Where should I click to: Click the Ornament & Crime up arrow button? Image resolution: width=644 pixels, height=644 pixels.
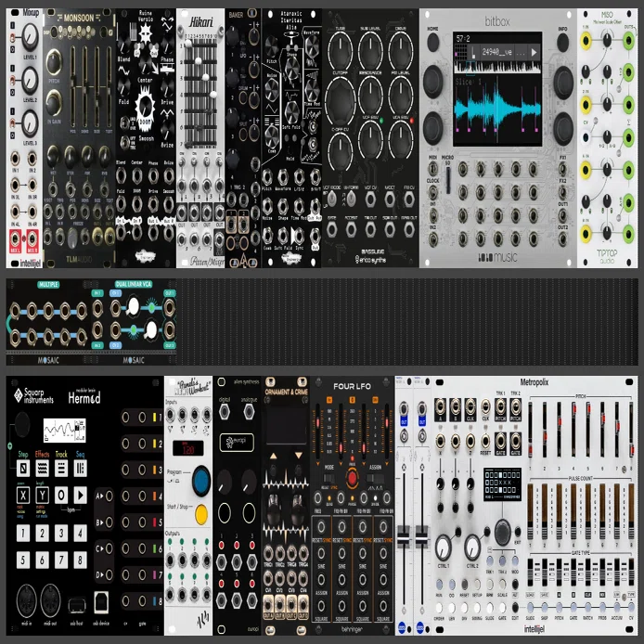(274, 456)
